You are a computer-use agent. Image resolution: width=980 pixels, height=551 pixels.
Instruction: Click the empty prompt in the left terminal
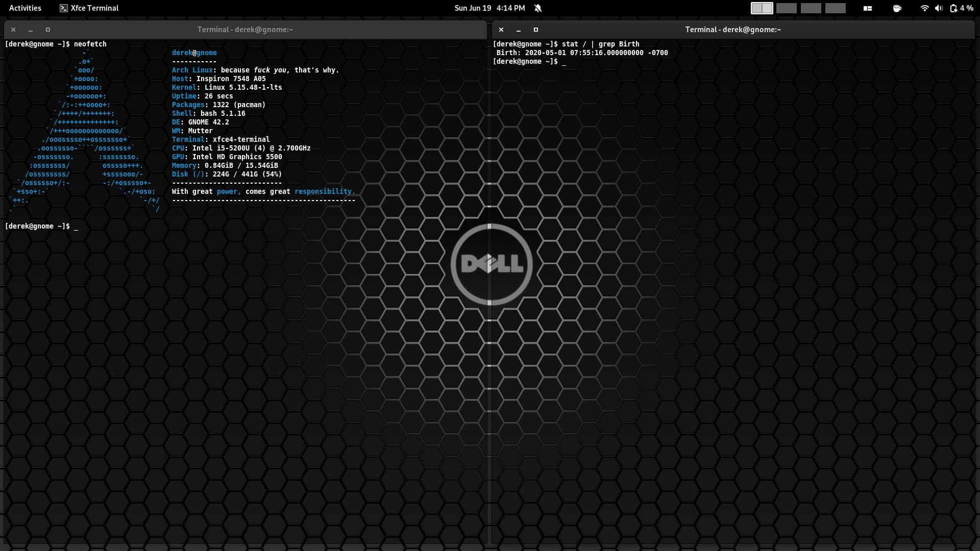41,226
